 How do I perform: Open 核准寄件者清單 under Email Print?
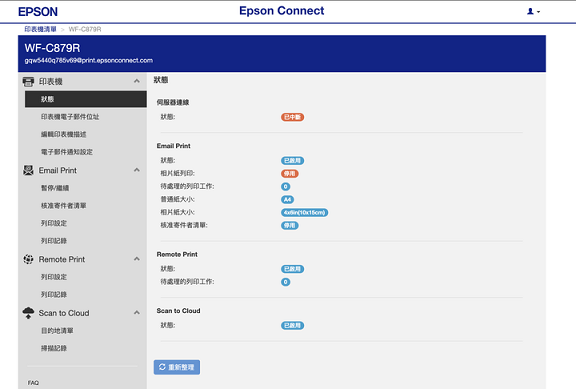click(x=64, y=206)
